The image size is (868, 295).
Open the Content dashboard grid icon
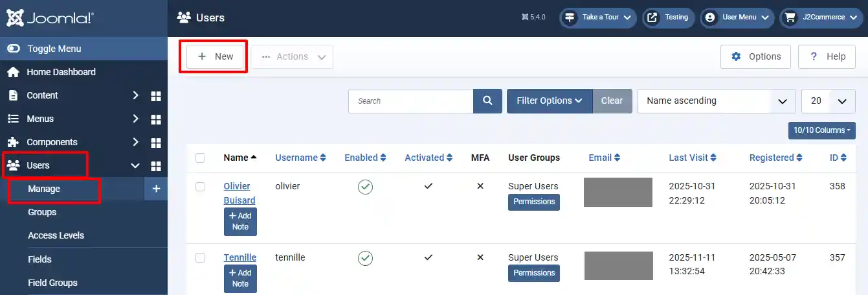pyautogui.click(x=156, y=96)
